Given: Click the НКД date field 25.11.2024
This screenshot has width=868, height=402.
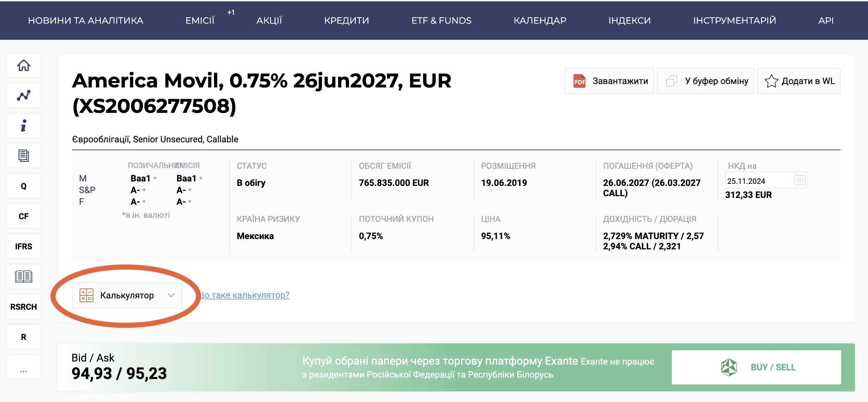Looking at the screenshot, I should coord(759,181).
